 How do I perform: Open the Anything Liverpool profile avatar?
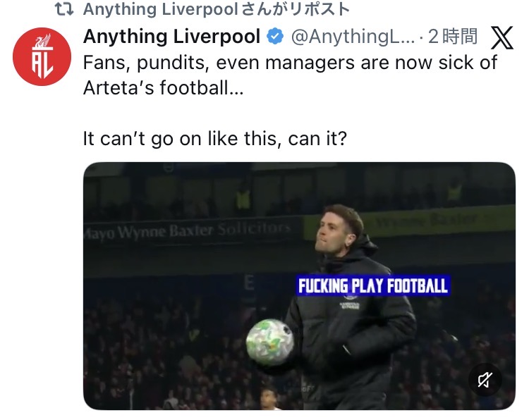[42, 56]
